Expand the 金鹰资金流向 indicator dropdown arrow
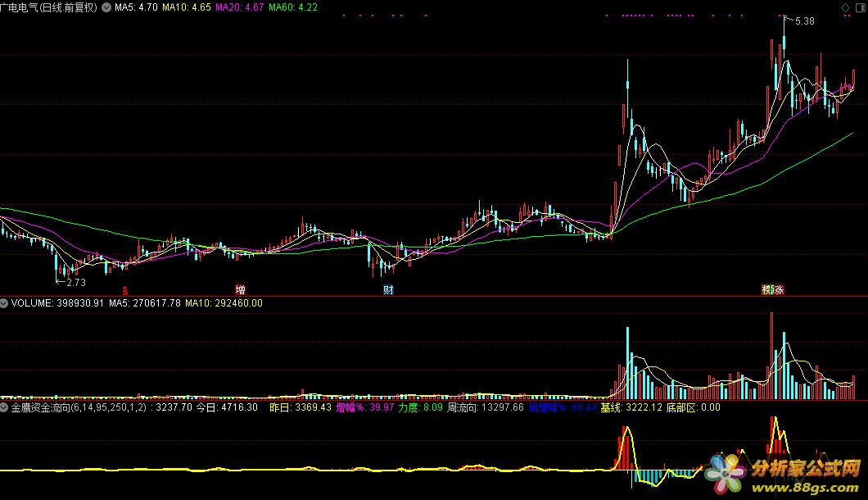The image size is (868, 500). (x=4, y=407)
